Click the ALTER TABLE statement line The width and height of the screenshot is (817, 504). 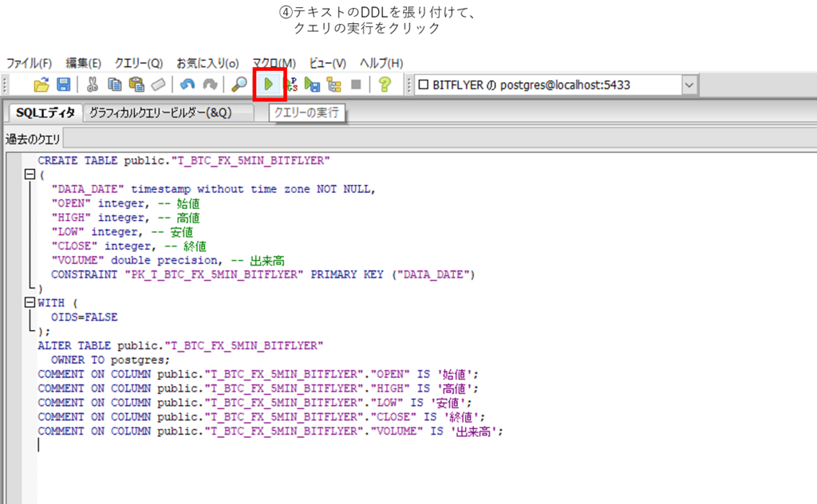[x=180, y=346]
